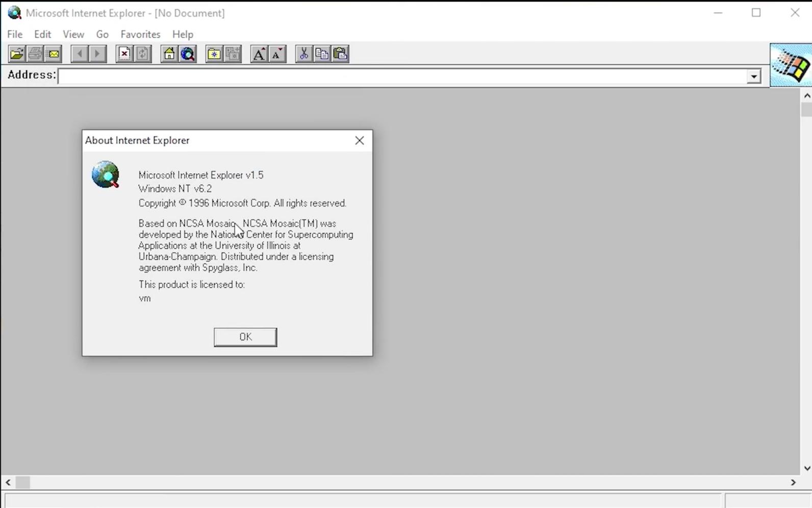Click the line 'agreement with Spyglass, Inc.'

(198, 268)
